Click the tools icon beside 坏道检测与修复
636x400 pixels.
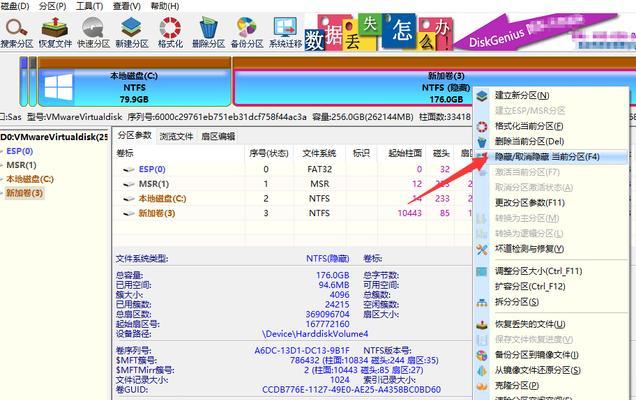click(x=482, y=249)
